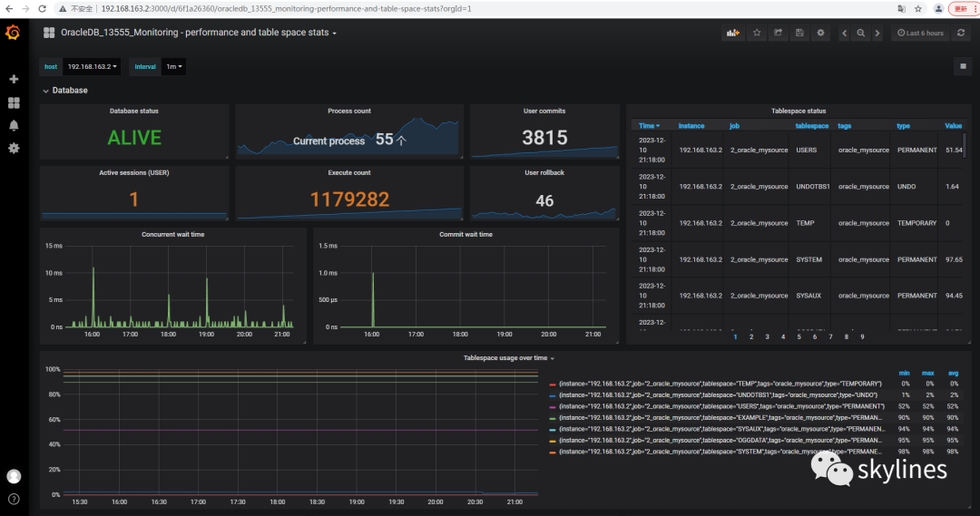The height and width of the screenshot is (516, 980).
Task: Sort by the tablespace column header
Action: 812,125
